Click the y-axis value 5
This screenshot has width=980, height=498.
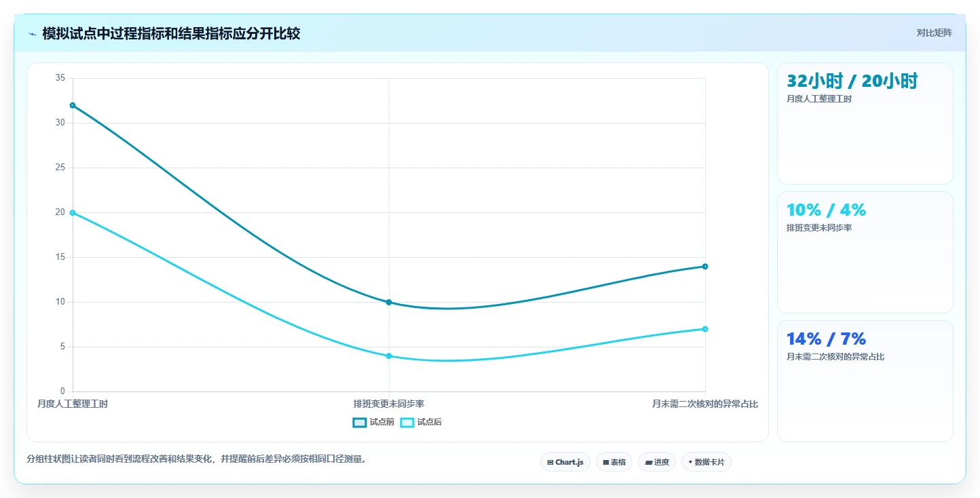click(x=62, y=347)
